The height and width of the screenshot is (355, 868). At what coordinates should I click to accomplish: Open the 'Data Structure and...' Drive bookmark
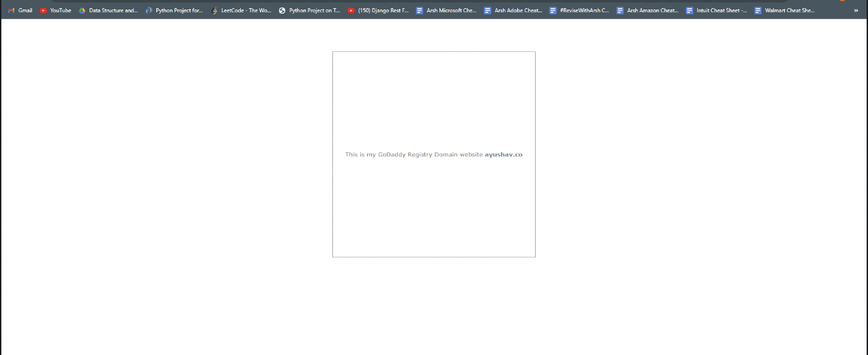[108, 10]
